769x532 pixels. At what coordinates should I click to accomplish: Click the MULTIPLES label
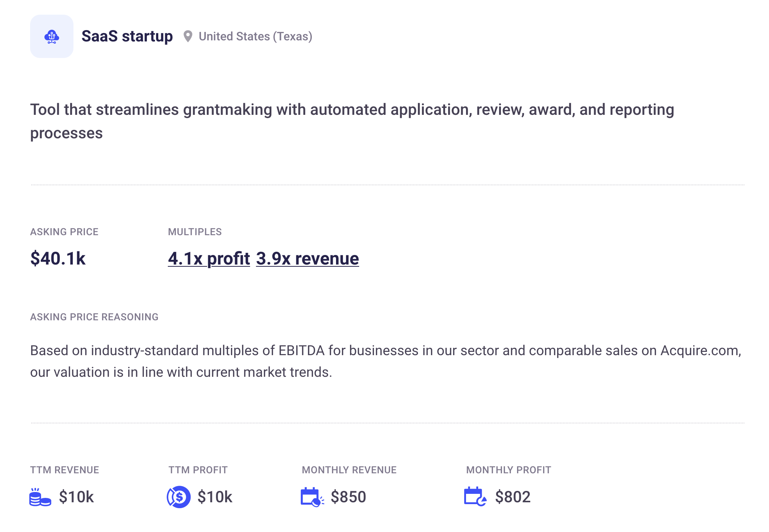pos(195,232)
